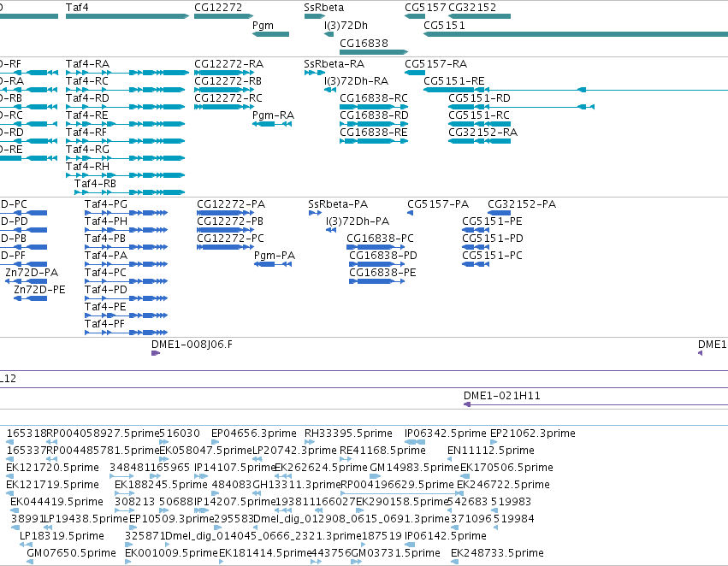
Task: Open protein CG5151-PC
Action: (x=492, y=256)
